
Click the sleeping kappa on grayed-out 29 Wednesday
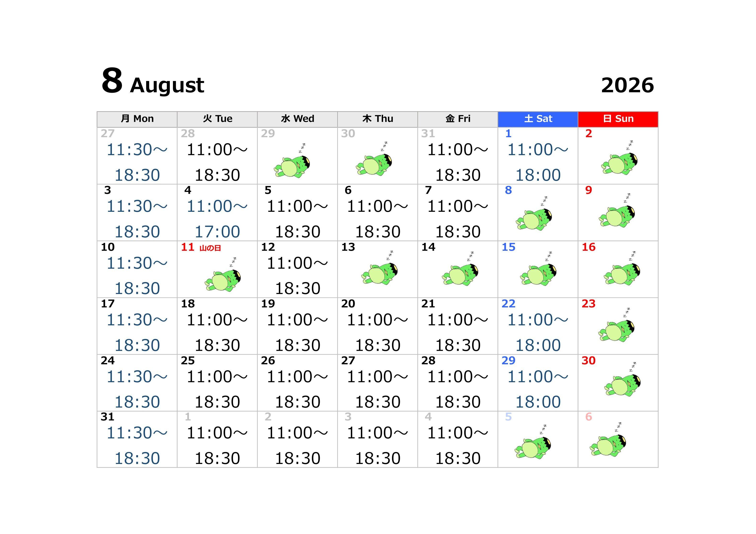click(x=292, y=161)
